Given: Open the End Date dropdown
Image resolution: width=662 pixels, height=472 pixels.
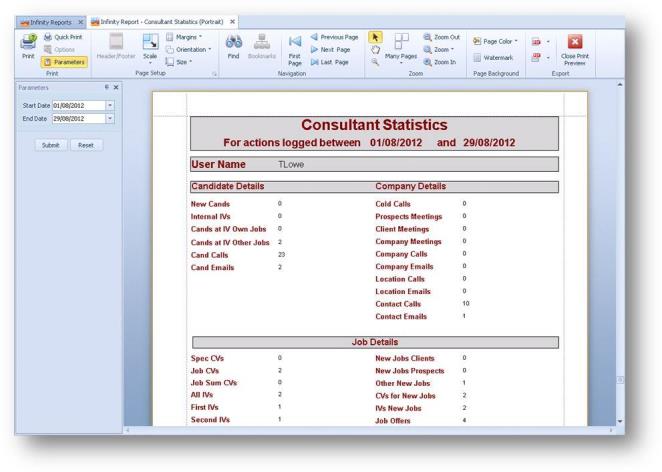Looking at the screenshot, I should (x=110, y=118).
